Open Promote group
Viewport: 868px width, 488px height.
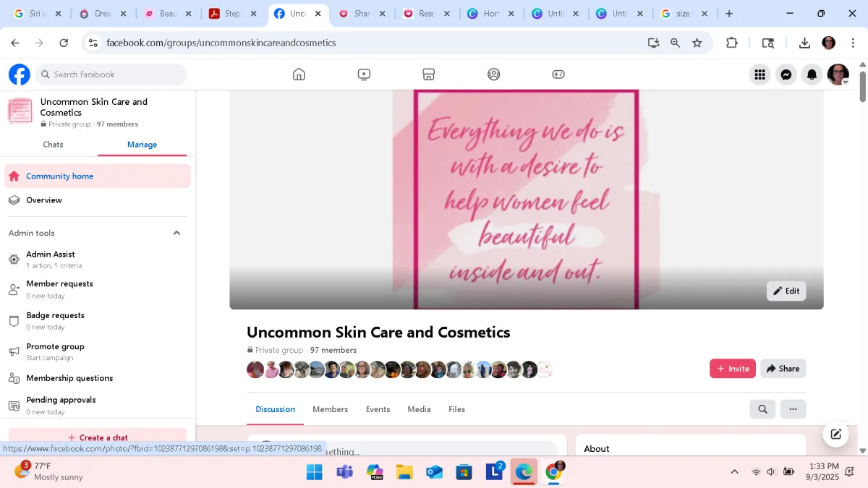pos(98,352)
